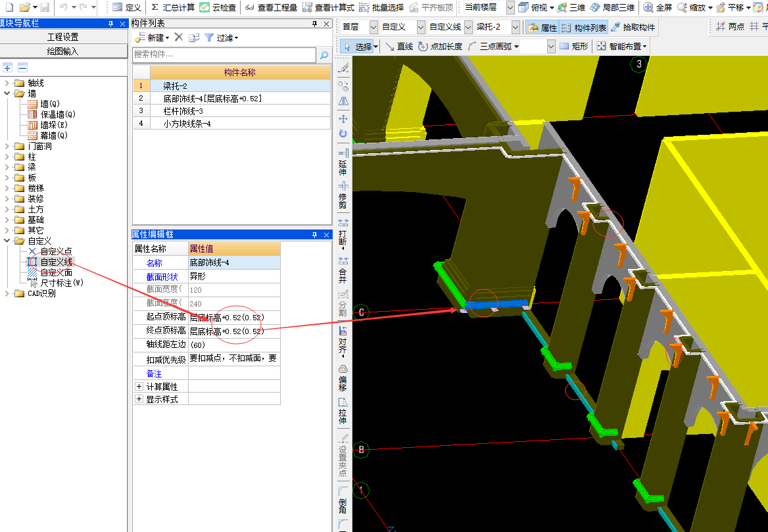Click the copy component icon in 构件列表

tap(193, 37)
